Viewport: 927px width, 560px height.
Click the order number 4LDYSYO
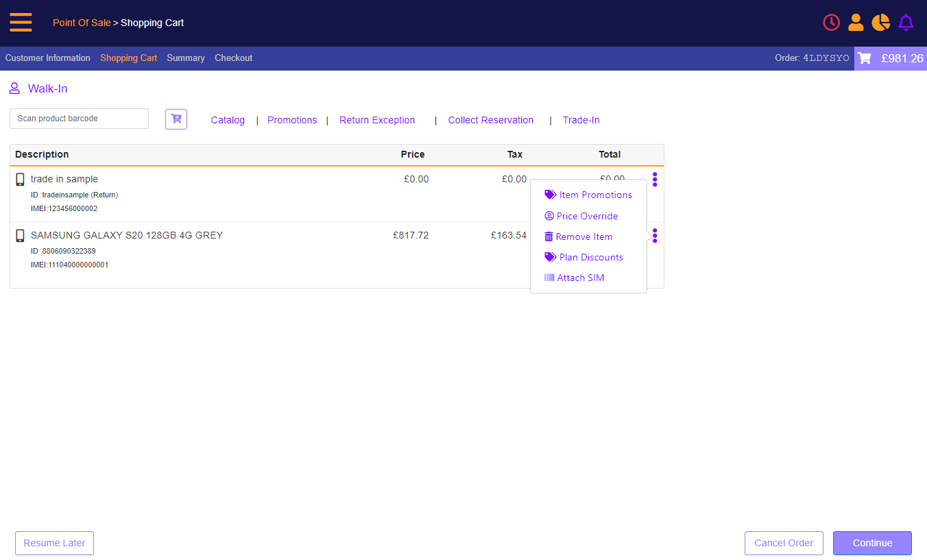click(x=826, y=58)
